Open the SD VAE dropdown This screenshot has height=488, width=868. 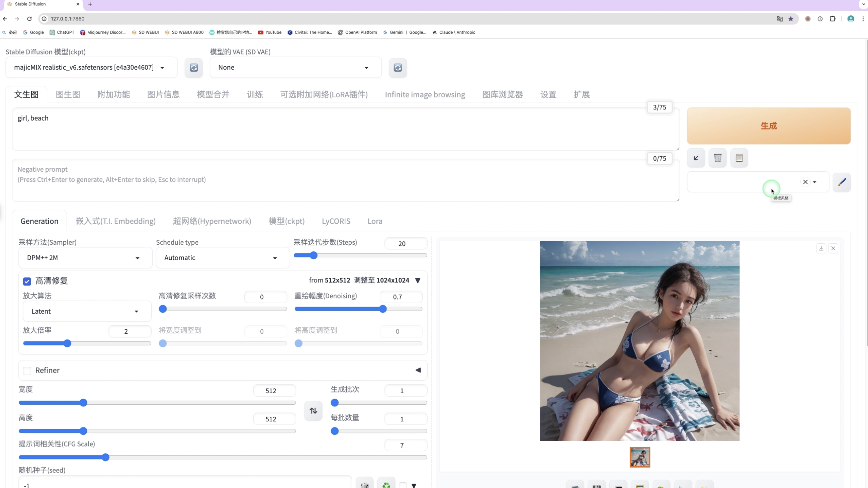tap(295, 67)
